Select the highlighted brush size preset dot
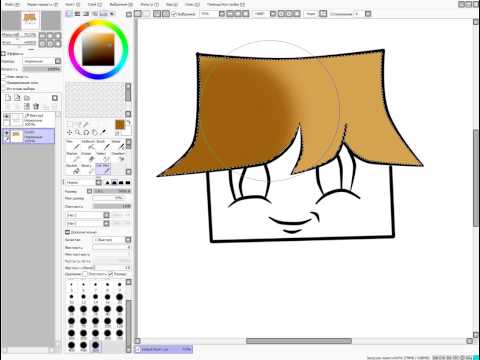480x360 pixels. pos(95,345)
